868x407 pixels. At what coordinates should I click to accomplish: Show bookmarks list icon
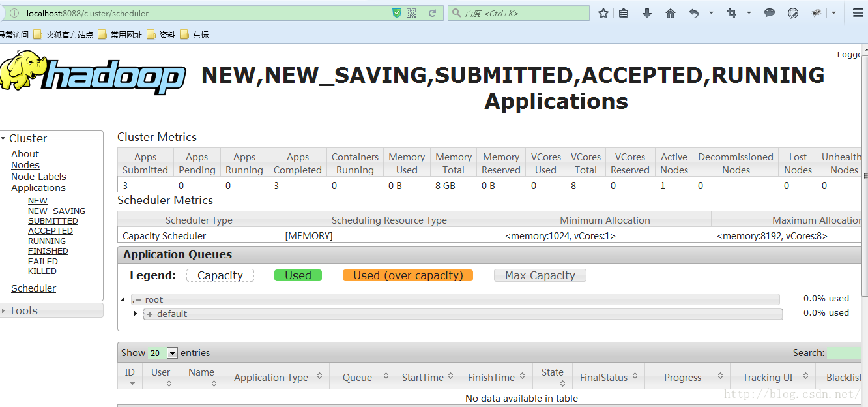tap(624, 13)
